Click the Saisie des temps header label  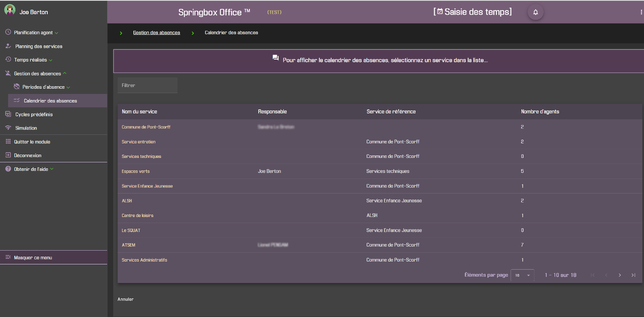pyautogui.click(x=473, y=12)
